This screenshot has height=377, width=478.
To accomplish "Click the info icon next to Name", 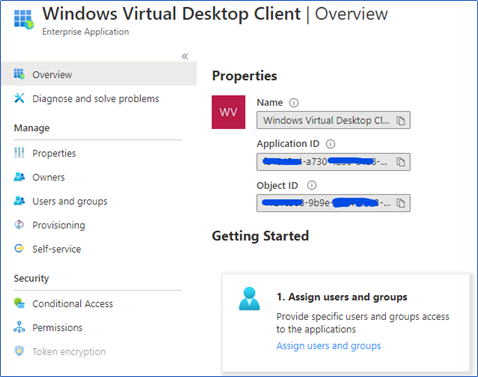I will (x=294, y=103).
